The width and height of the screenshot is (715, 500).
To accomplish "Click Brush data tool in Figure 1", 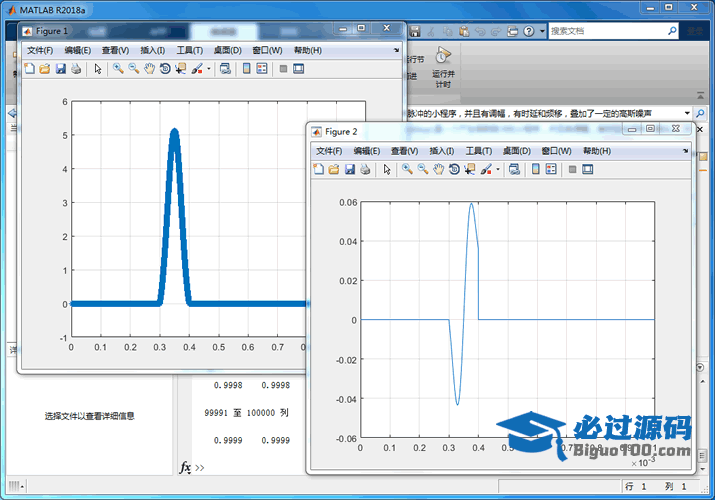I will (197, 69).
